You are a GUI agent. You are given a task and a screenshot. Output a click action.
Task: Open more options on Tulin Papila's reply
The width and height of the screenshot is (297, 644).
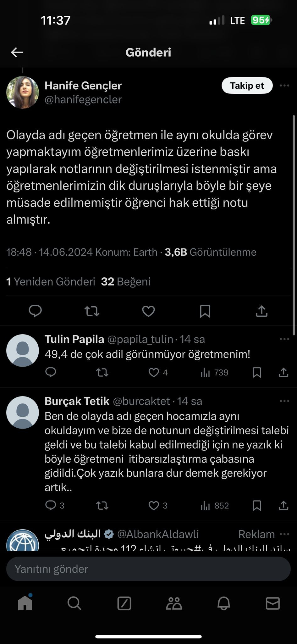(284, 339)
